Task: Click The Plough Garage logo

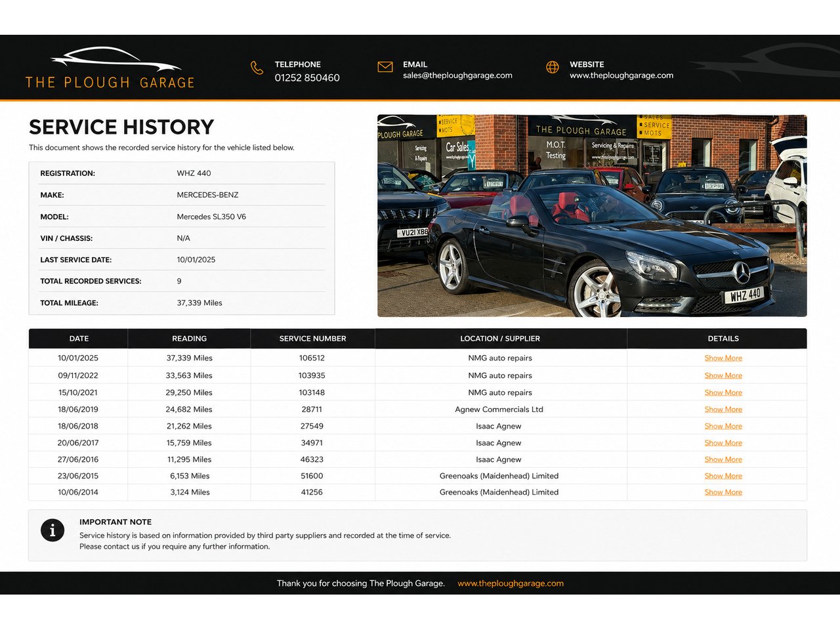Action: pyautogui.click(x=110, y=68)
